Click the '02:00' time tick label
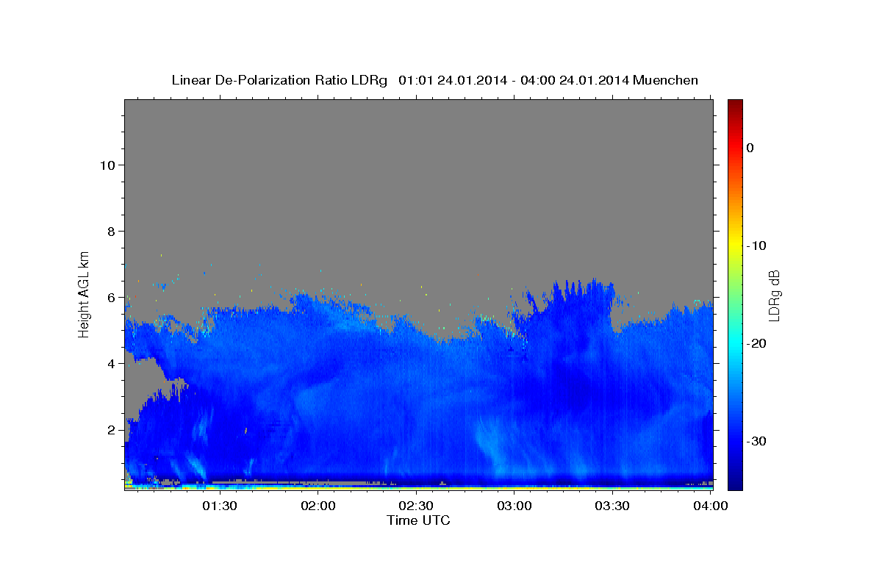 click(x=319, y=506)
